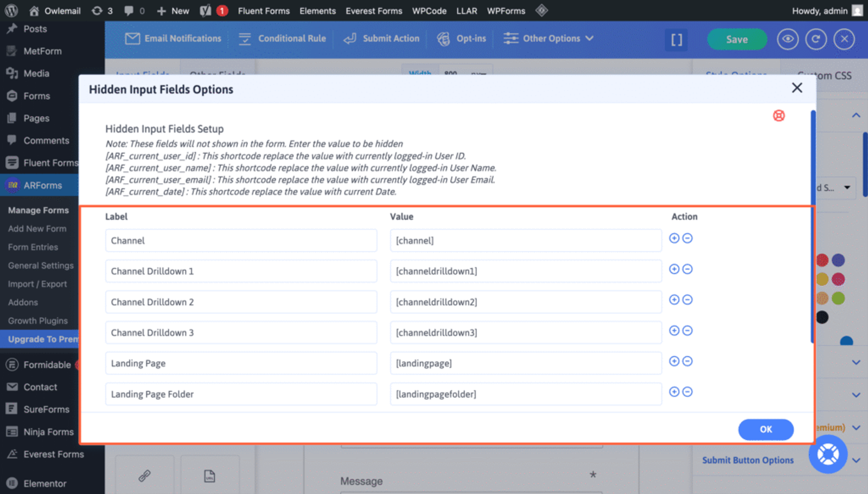This screenshot has height=494, width=868.
Task: Open the Howdy, admin account menu
Action: click(827, 11)
